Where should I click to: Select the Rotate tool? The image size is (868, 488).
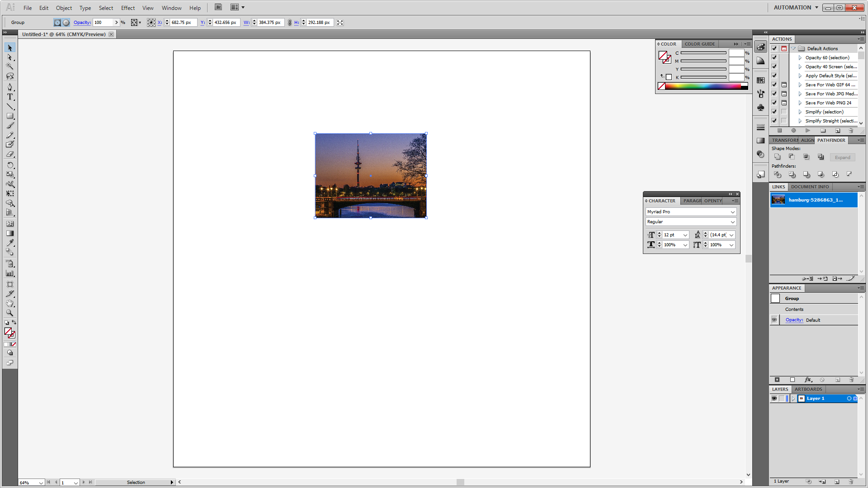[x=10, y=165]
